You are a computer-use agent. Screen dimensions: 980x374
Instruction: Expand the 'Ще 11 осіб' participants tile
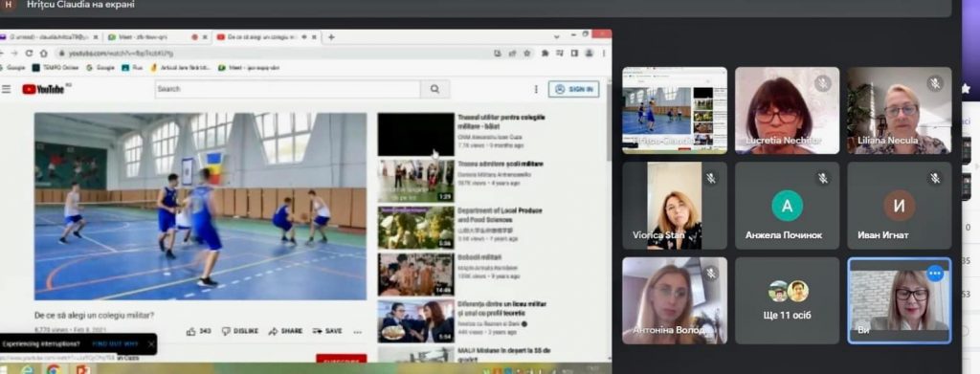pyautogui.click(x=787, y=300)
